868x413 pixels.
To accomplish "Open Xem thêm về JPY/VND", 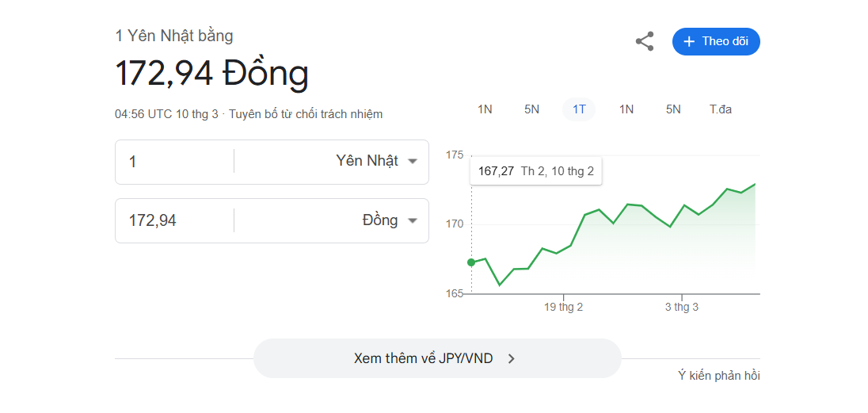I will click(436, 358).
